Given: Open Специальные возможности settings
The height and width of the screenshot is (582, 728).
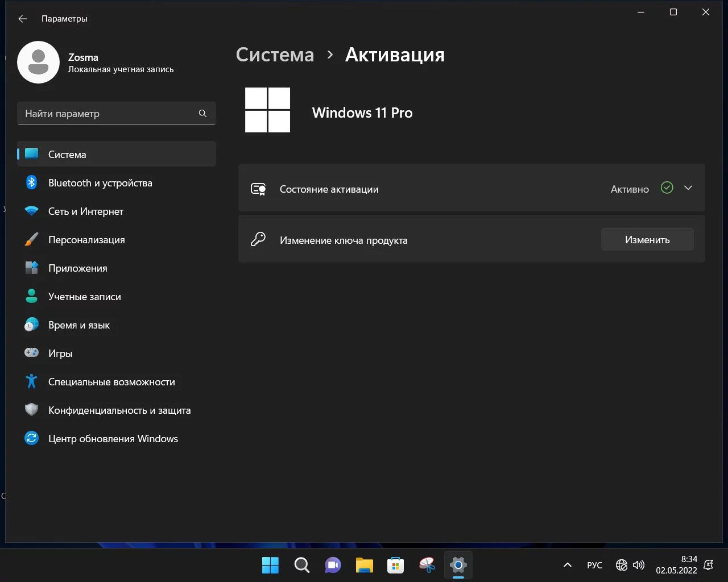Looking at the screenshot, I should (x=111, y=382).
